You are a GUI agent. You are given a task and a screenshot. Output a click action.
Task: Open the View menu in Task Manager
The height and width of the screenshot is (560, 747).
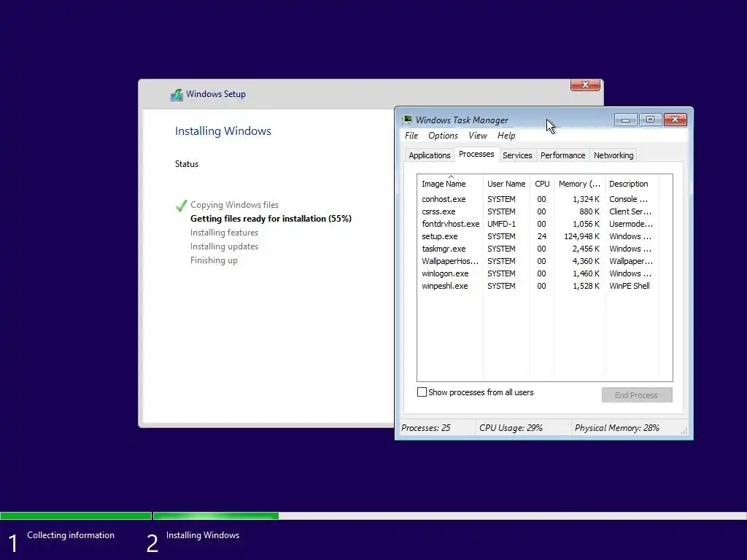477,136
